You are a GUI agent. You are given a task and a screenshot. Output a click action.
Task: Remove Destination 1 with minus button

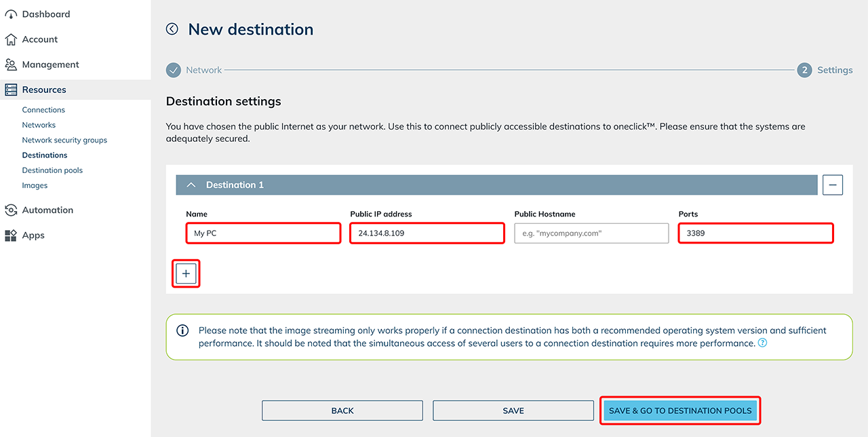tap(832, 185)
